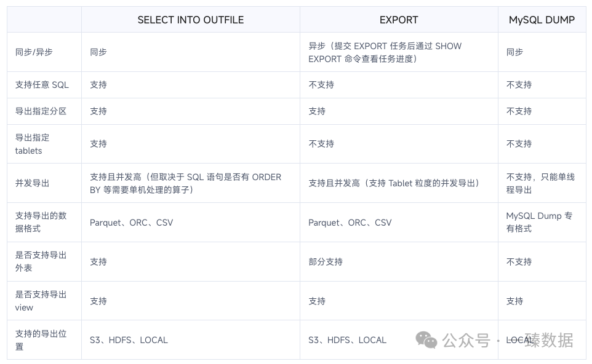Click the 同步/异步 row label
Image resolution: width=592 pixels, height=364 pixels.
tap(34, 52)
